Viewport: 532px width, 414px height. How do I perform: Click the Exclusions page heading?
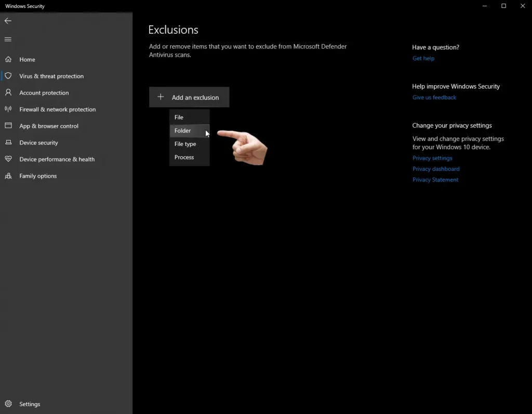click(x=173, y=30)
